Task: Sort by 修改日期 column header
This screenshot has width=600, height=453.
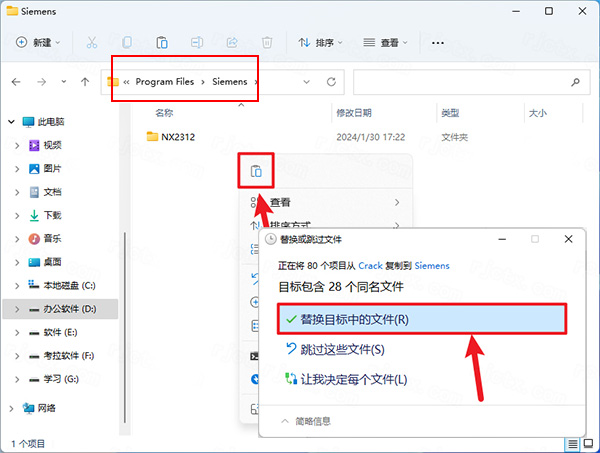Action: coord(354,113)
